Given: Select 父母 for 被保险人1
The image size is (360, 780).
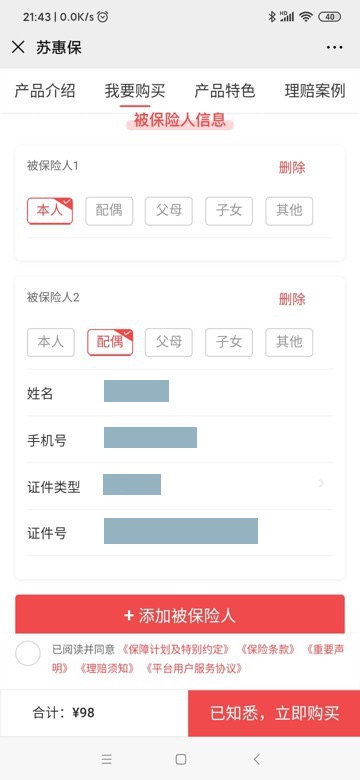Looking at the screenshot, I should click(x=169, y=211).
